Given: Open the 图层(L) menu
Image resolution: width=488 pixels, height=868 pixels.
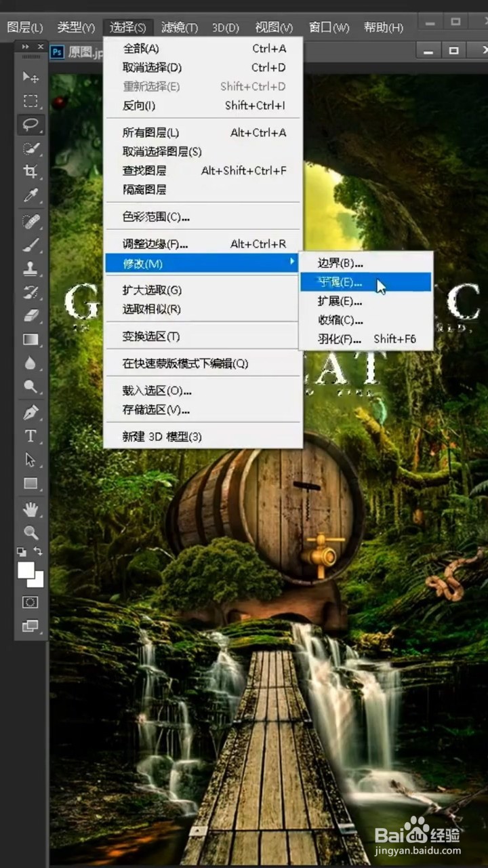Looking at the screenshot, I should [24, 28].
